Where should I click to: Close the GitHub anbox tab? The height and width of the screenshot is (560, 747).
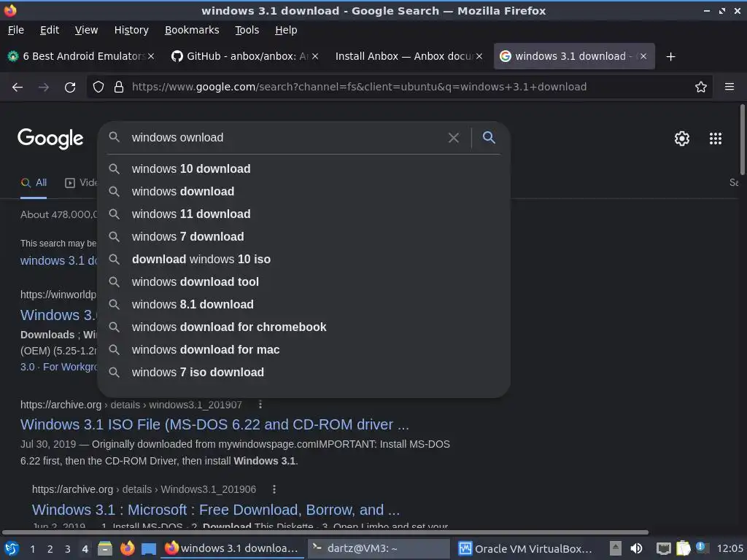(315, 56)
